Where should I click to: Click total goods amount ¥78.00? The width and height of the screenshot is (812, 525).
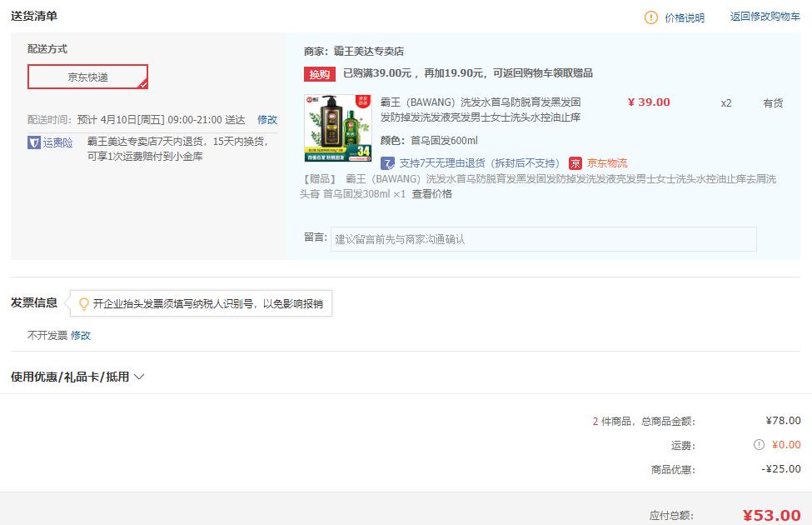[x=783, y=420]
